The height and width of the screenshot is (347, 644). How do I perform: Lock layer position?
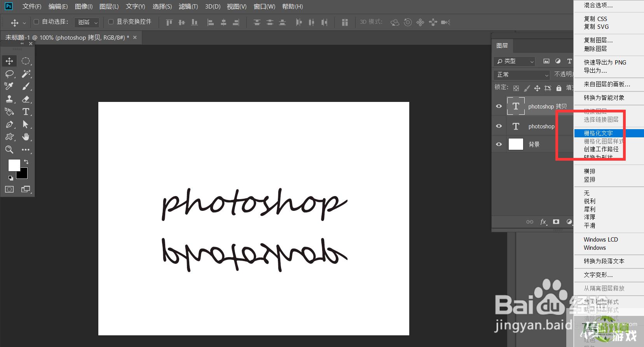537,88
